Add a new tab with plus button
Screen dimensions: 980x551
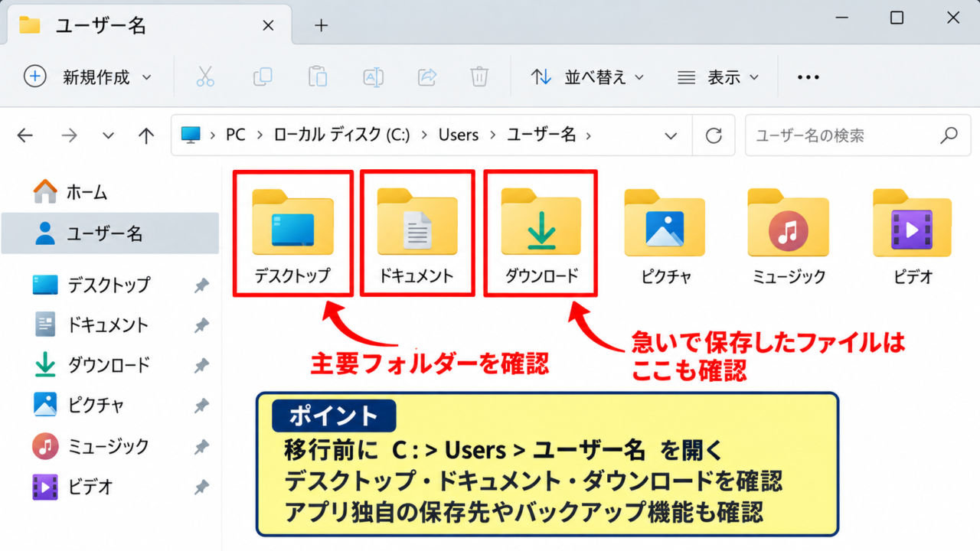[x=322, y=25]
